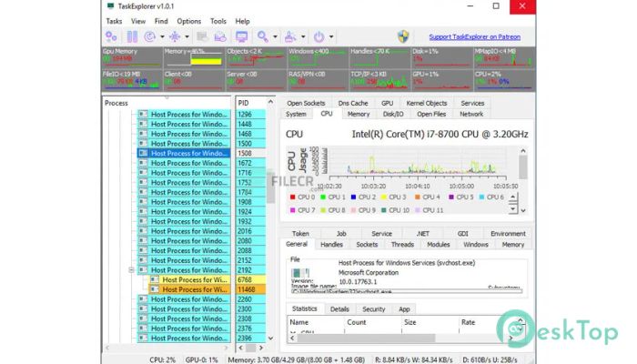
Task: Click the circular refresh toolbar icon
Action: pyautogui.click(x=150, y=36)
